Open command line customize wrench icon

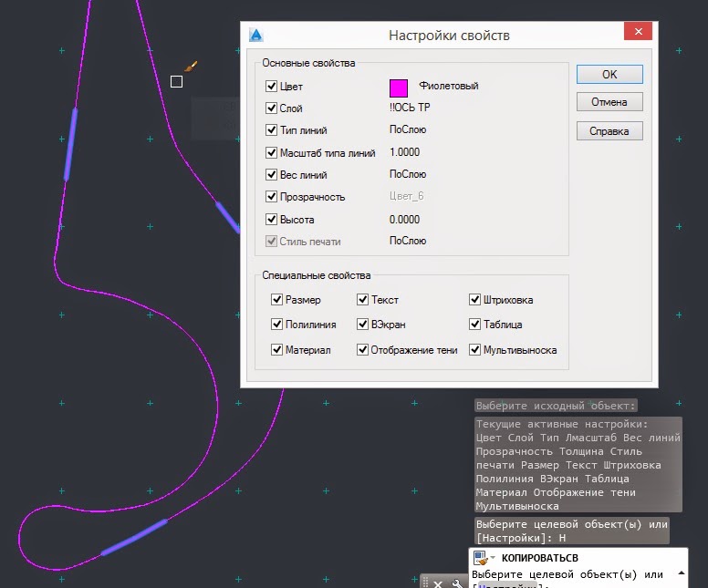[457, 583]
